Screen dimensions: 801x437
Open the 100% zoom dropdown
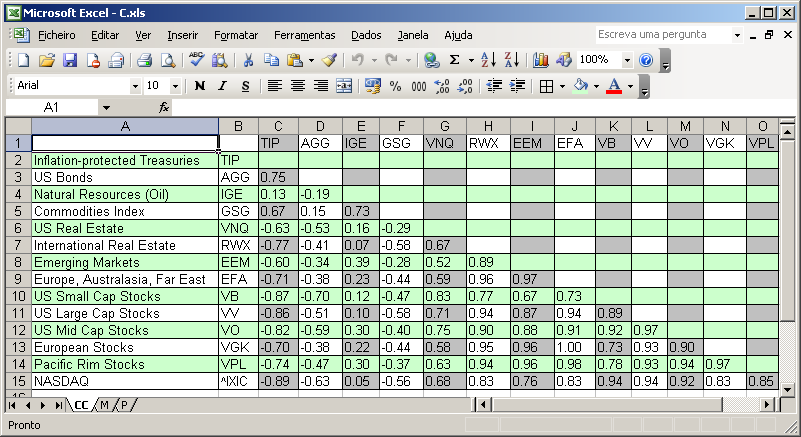(x=627, y=60)
